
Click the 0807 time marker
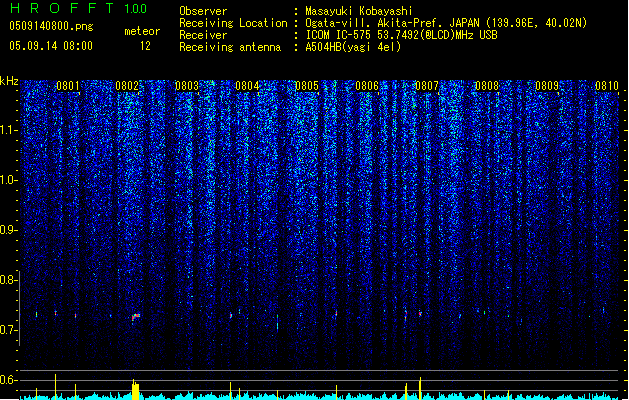coord(427,86)
